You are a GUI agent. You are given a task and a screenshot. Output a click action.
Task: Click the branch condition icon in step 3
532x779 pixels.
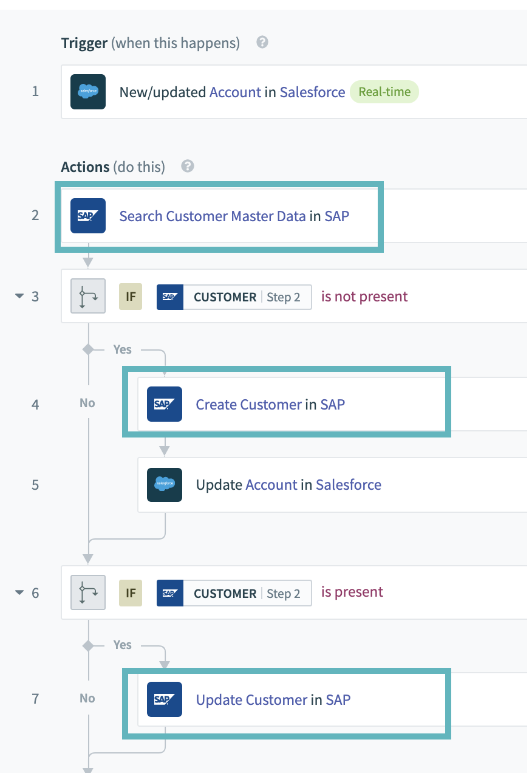click(88, 296)
